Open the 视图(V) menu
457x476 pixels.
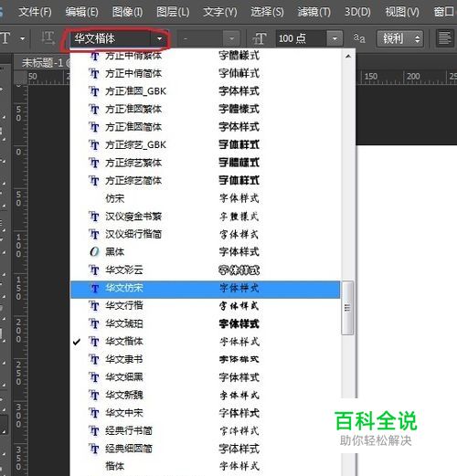[402, 12]
